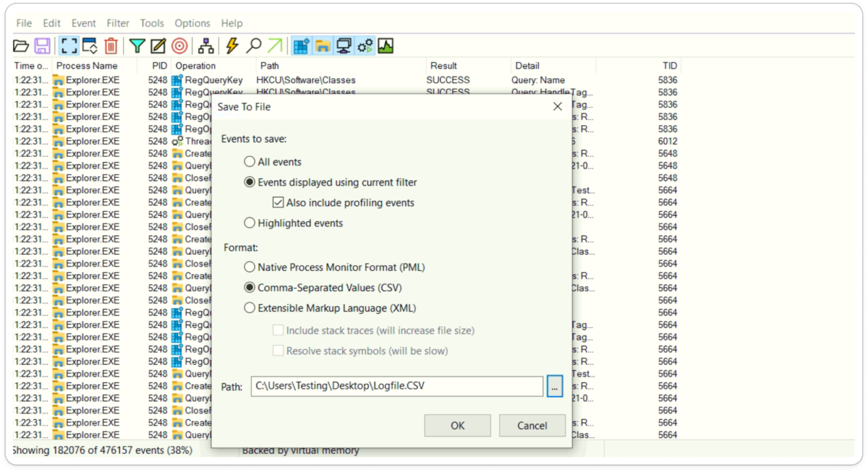The image size is (868, 472).
Task: Toggle the file system activity filter icon
Action: (x=322, y=45)
